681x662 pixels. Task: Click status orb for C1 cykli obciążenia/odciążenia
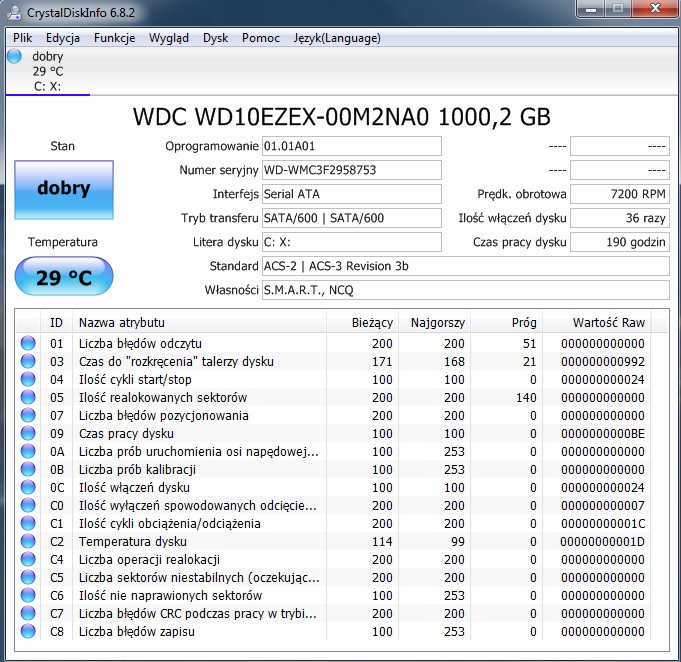coord(28,523)
